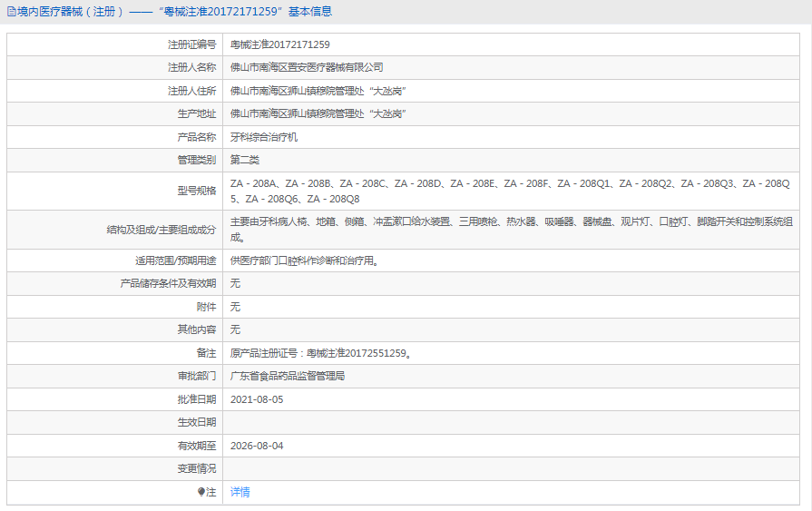Click the 批准日期 label
This screenshot has height=511, width=812.
tap(197, 399)
